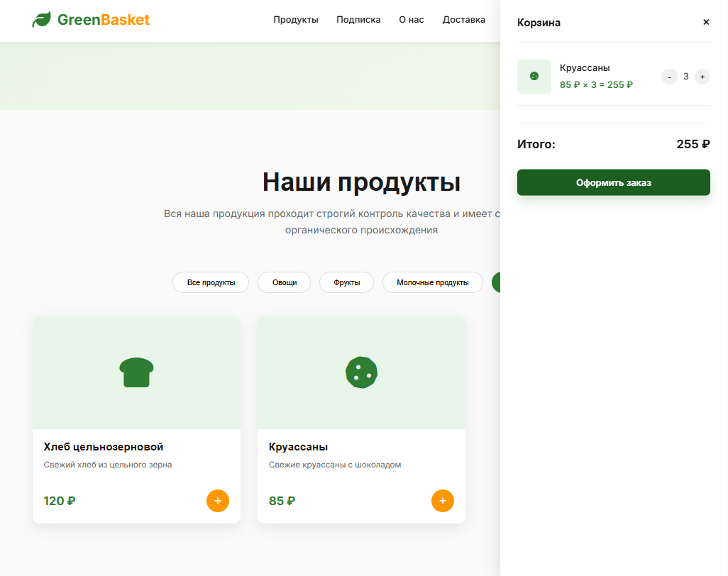The height and width of the screenshot is (576, 728).
Task: Choose the Молочные продукты filter
Action: click(433, 282)
